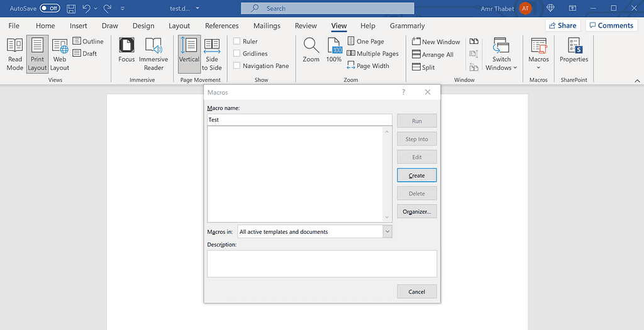The width and height of the screenshot is (644, 330).
Task: Click the AT account avatar
Action: (x=525, y=8)
